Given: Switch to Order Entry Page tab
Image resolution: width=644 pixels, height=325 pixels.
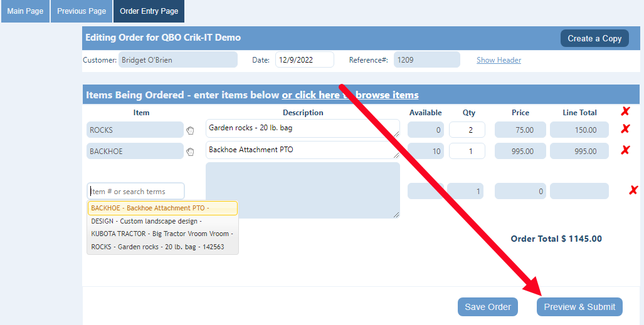Looking at the screenshot, I should [149, 11].
